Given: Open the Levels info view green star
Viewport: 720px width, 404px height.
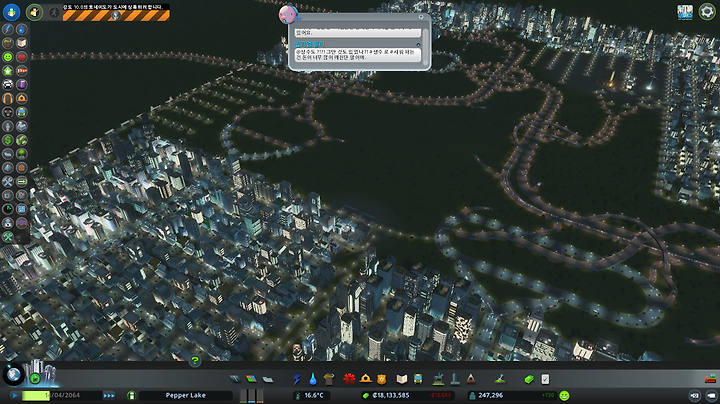Looking at the screenshot, I should [8, 71].
